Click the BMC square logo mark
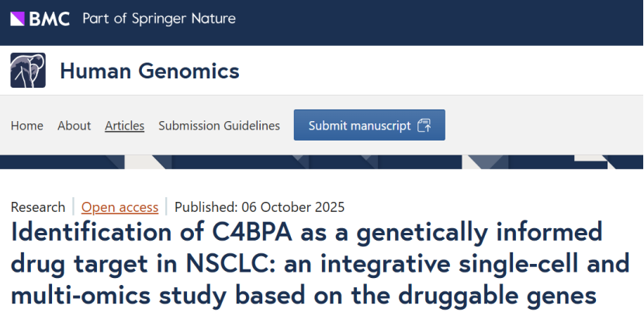Screen dimensions: 644x316 click(x=18, y=19)
